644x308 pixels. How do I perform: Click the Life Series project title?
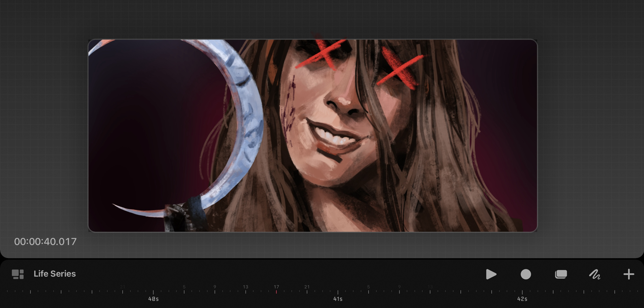click(x=55, y=274)
